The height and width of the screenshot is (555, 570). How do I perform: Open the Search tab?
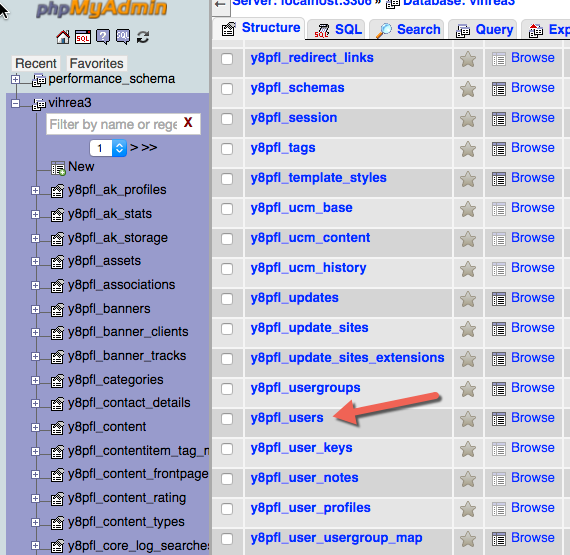(x=406, y=29)
